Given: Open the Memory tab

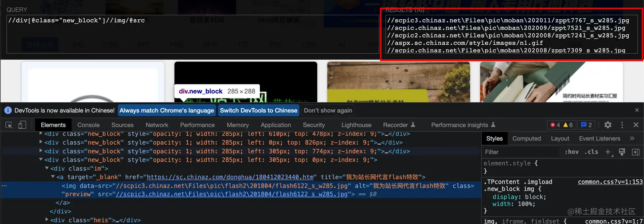Looking at the screenshot, I should pyautogui.click(x=238, y=125).
